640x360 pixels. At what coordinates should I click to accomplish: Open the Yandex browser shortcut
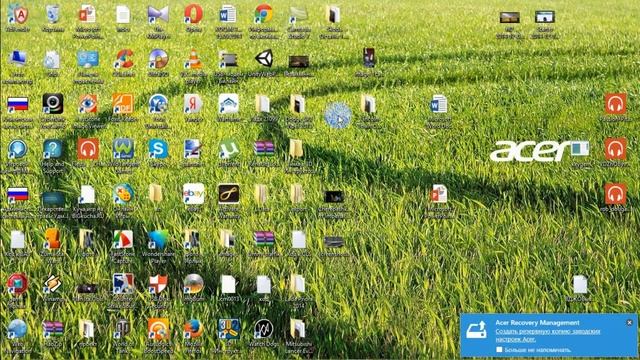pos(193,104)
